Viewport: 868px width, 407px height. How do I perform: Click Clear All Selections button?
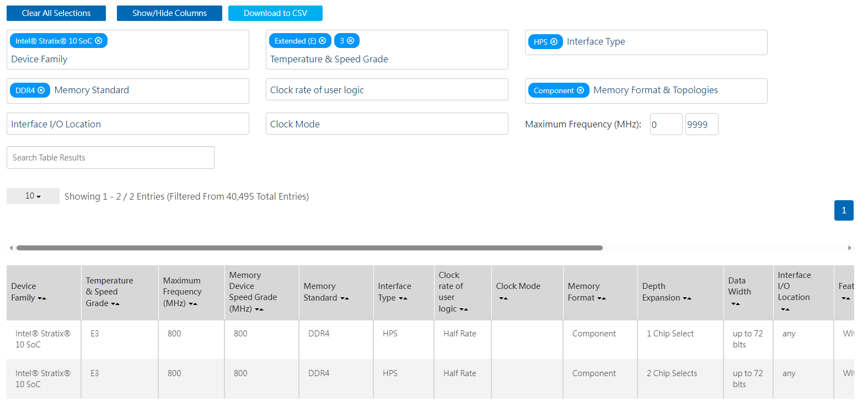pyautogui.click(x=56, y=13)
